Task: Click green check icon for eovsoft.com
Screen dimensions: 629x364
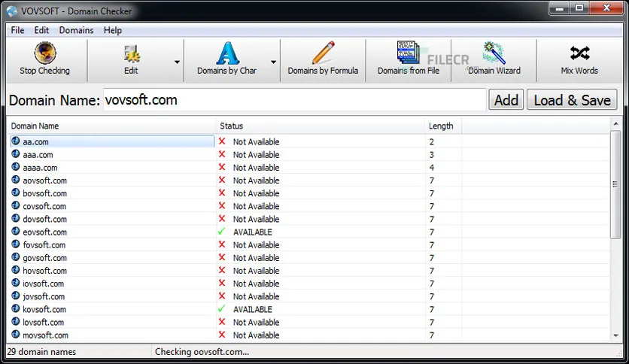Action: pyautogui.click(x=221, y=232)
